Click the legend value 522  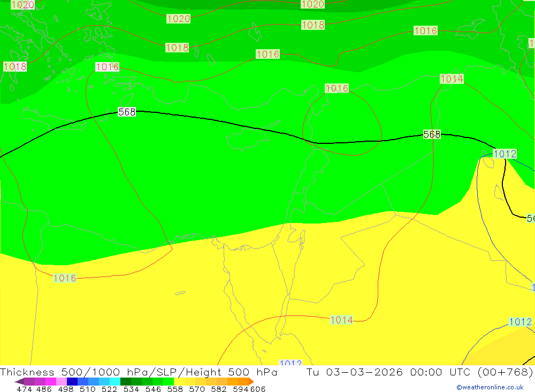click(x=109, y=389)
